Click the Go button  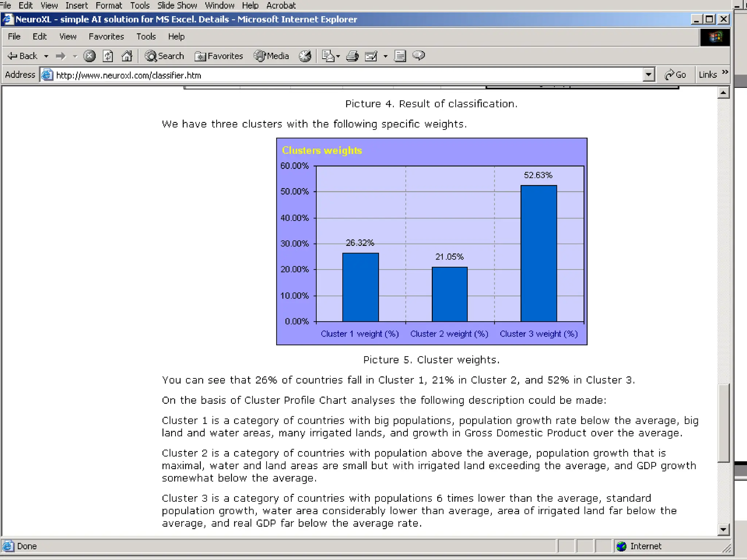pos(676,75)
